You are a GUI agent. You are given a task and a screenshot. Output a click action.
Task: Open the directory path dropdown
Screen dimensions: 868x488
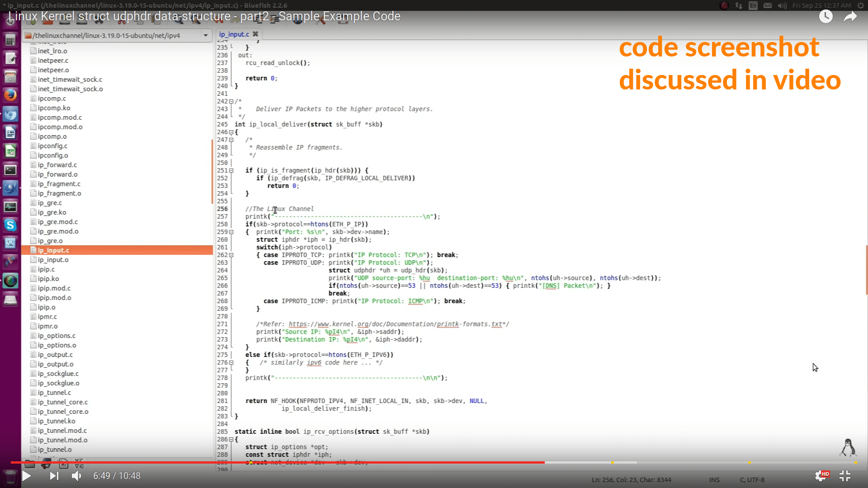pos(206,35)
